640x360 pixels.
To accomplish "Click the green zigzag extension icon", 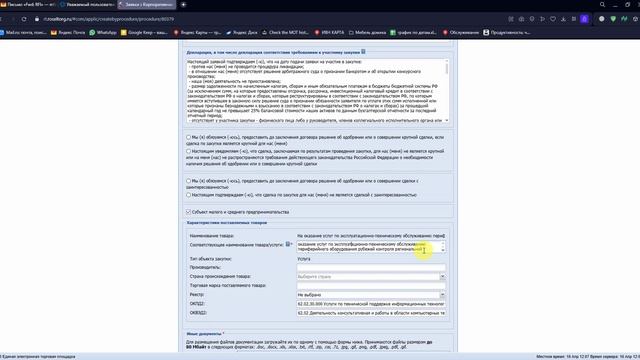I will pos(624,19).
